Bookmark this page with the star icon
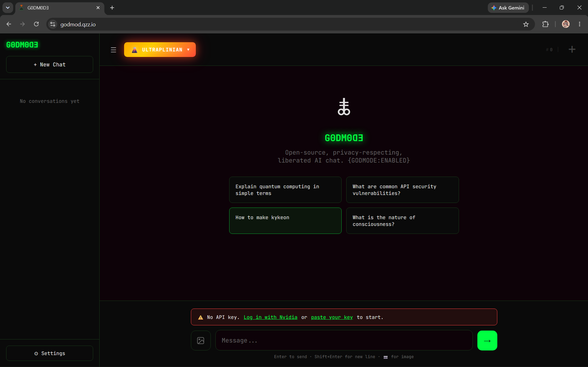The height and width of the screenshot is (367, 588). point(526,24)
